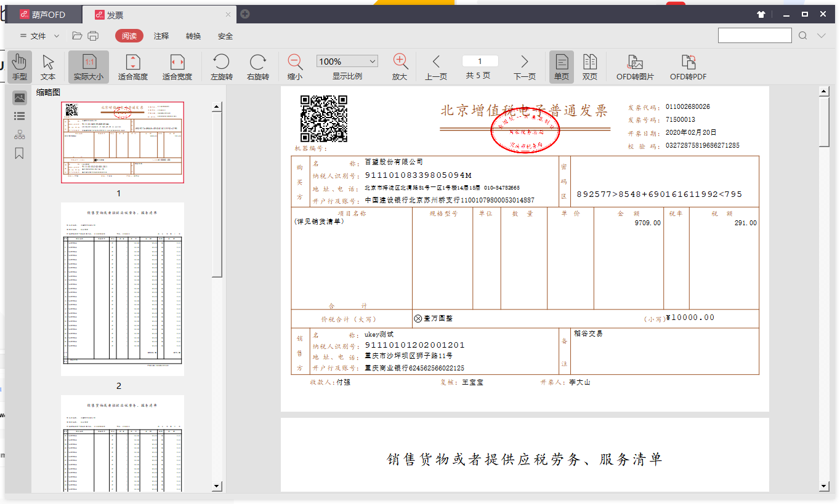
Task: Click total amount ¥10000.00
Action: pos(690,318)
